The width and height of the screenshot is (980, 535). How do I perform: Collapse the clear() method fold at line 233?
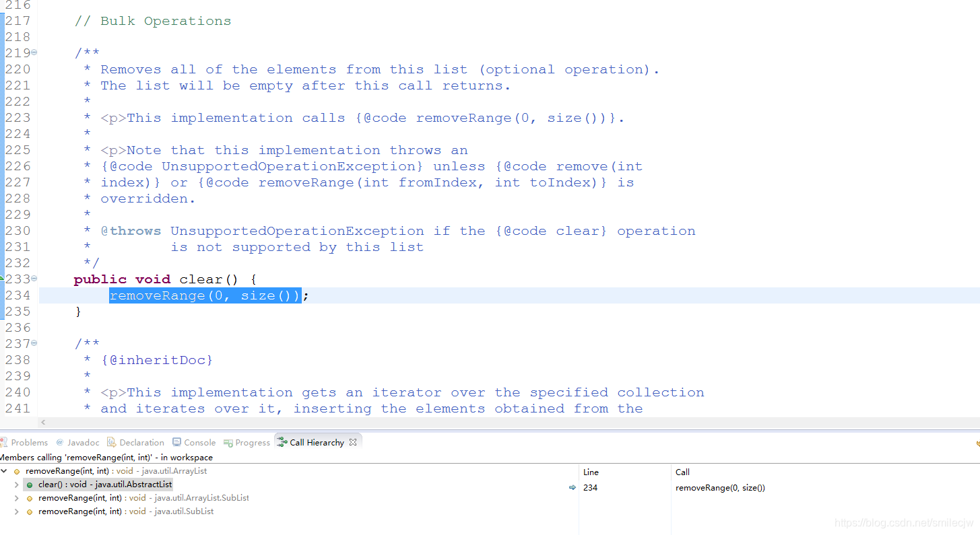coord(34,279)
